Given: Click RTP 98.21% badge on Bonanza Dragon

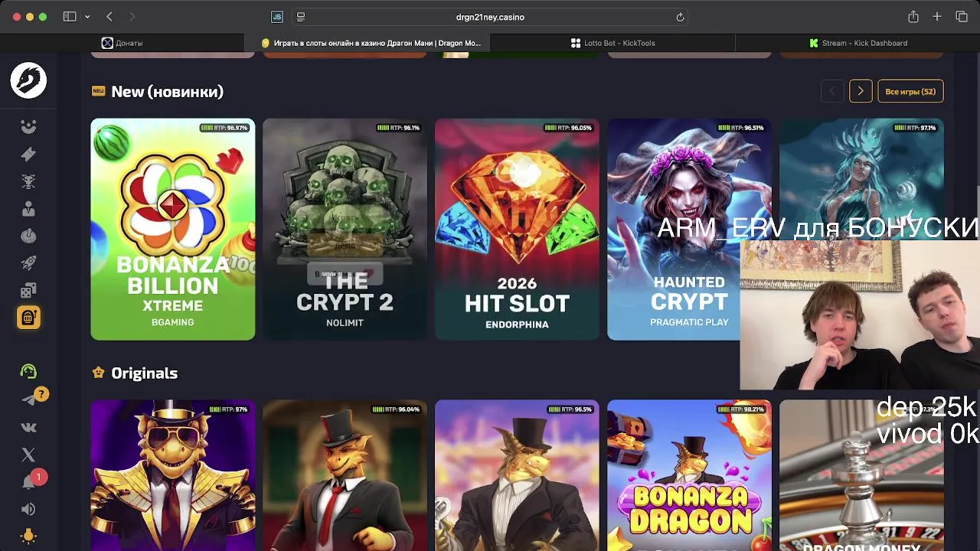Looking at the screenshot, I should 741,409.
